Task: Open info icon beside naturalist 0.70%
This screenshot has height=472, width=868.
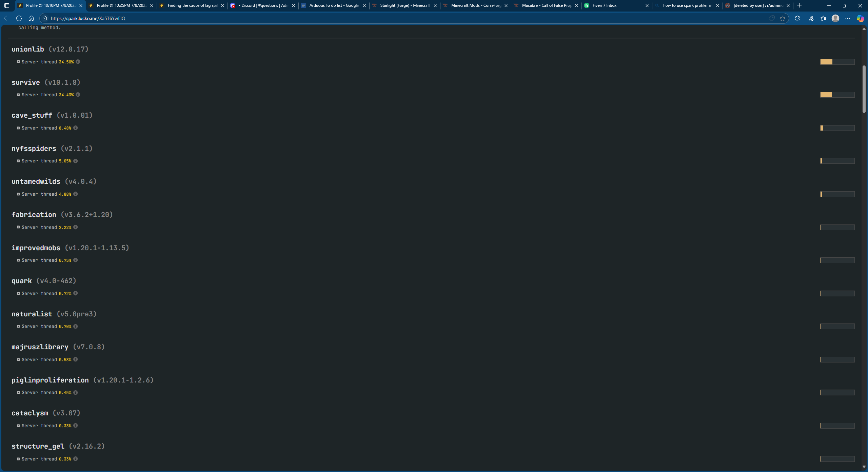Action: pyautogui.click(x=76, y=326)
